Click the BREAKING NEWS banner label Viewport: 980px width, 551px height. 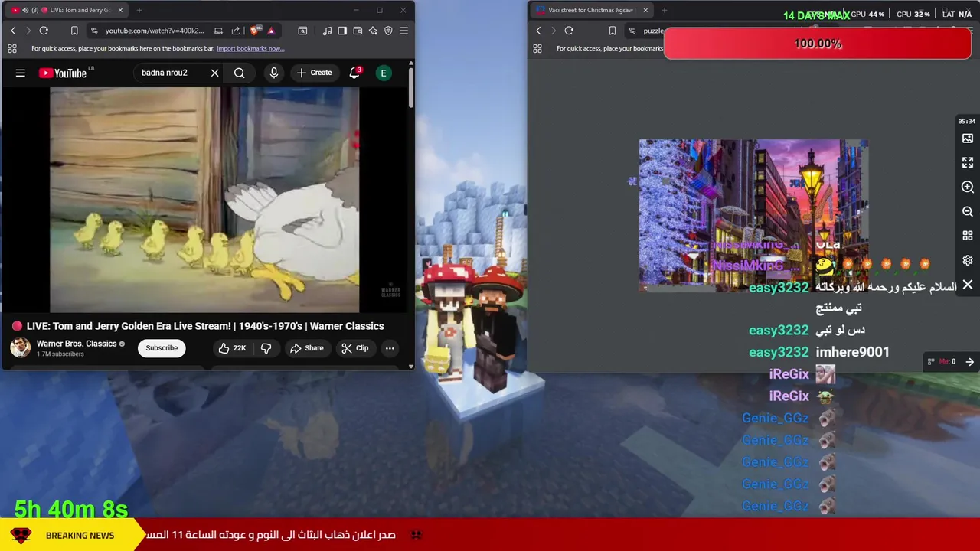[80, 536]
